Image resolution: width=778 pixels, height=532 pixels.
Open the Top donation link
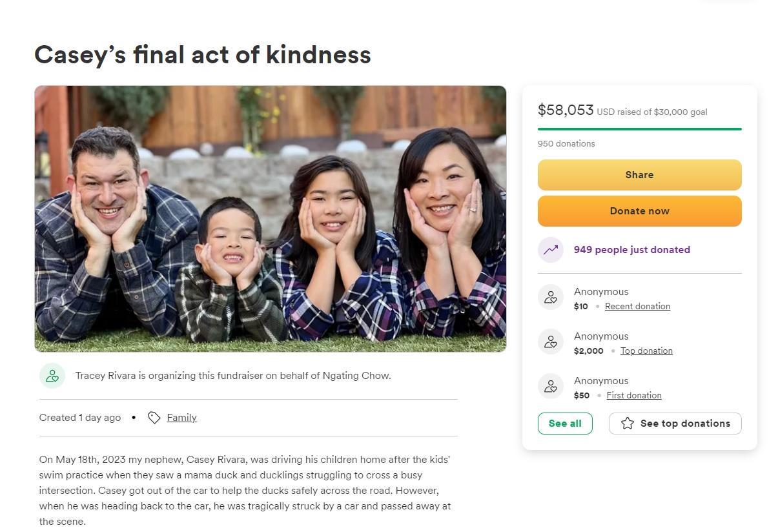(x=646, y=351)
